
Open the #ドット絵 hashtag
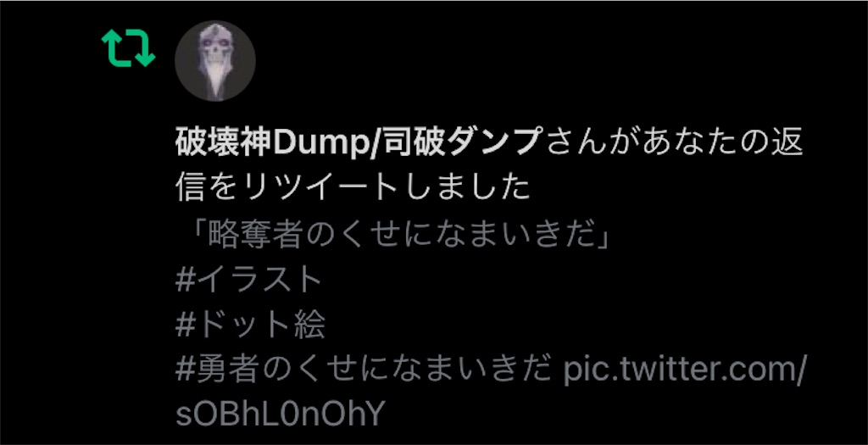coord(250,325)
